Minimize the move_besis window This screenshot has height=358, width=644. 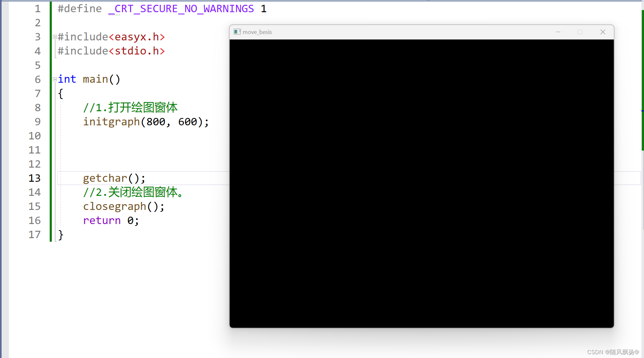pyautogui.click(x=558, y=32)
